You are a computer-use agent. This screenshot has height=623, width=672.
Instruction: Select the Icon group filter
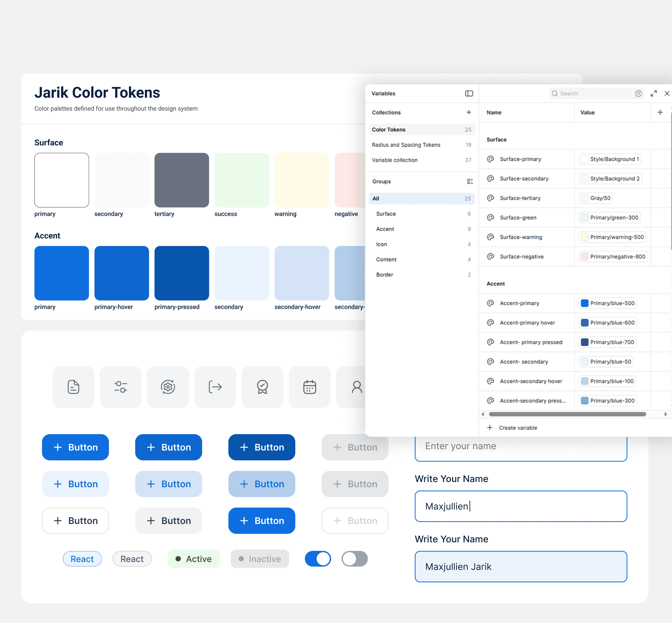pyautogui.click(x=382, y=244)
